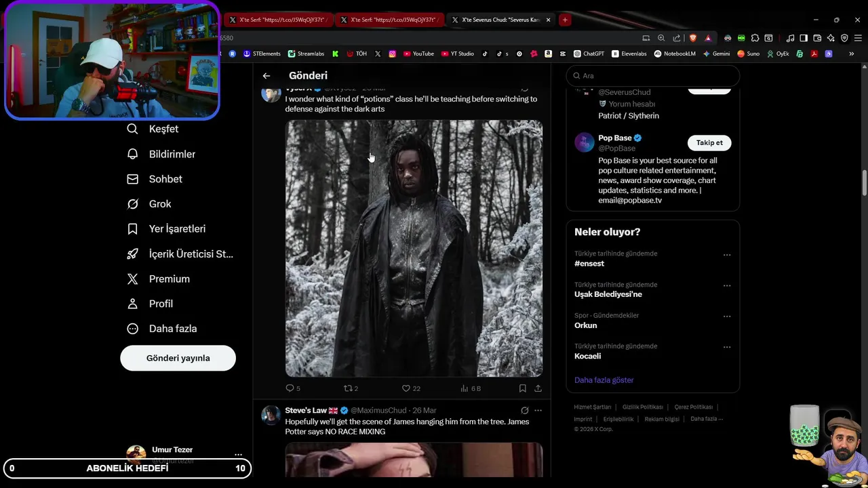View analytics of the 6 B views post

[471, 388]
